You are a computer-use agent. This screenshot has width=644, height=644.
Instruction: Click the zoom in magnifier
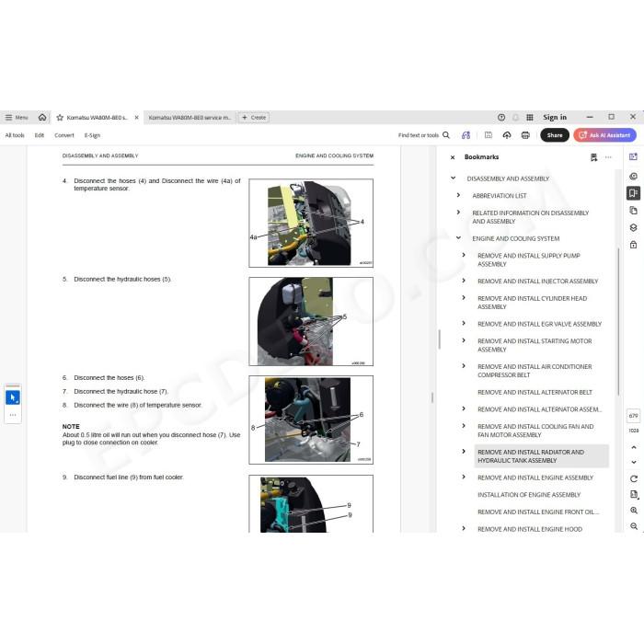pyautogui.click(x=634, y=511)
